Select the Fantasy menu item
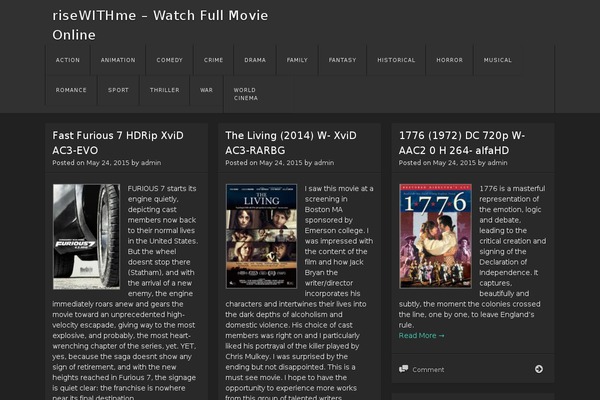 pos(342,60)
